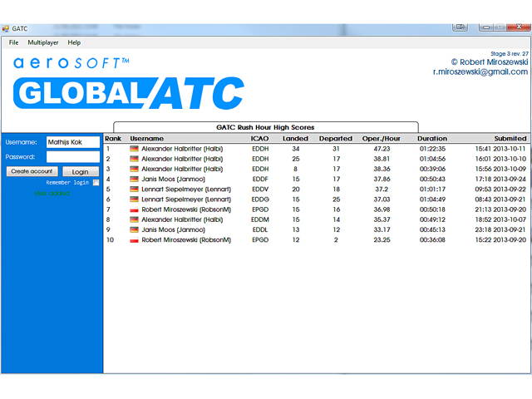This screenshot has height=399, width=532.
Task: Select the rank 5 Lennart Siepelmeyer (Lennart) username
Action: [x=186, y=189]
